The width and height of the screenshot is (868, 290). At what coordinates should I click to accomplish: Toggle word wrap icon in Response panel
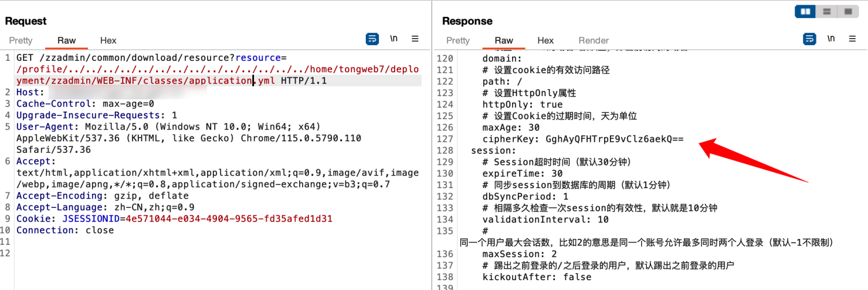pos(810,39)
